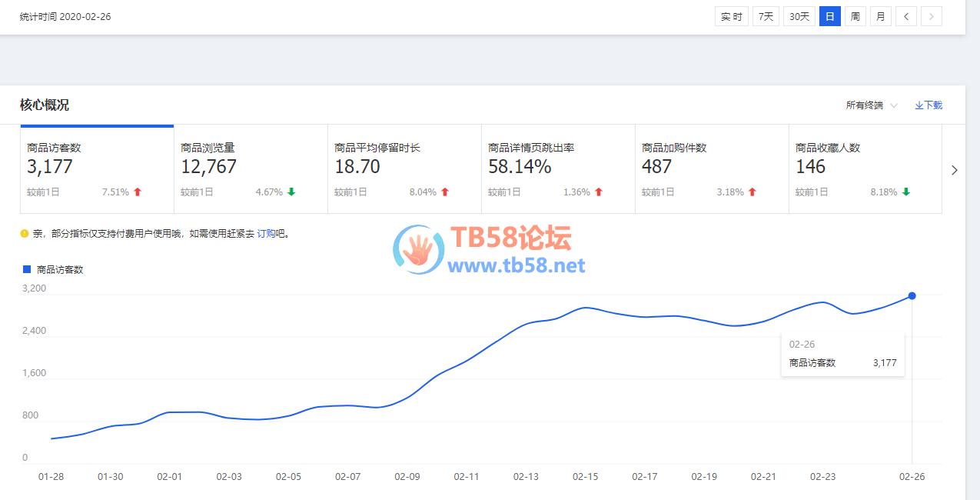Image resolution: width=980 pixels, height=500 pixels.
Task: Open the 所有终端 dropdown
Action: click(x=872, y=105)
